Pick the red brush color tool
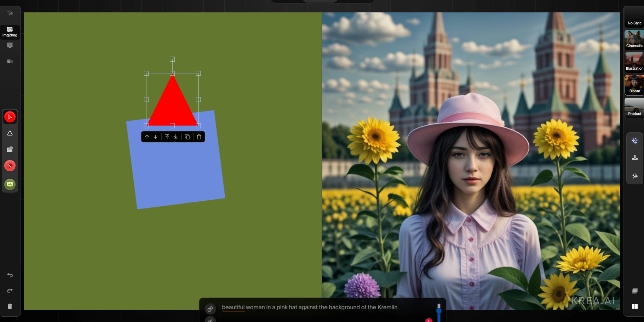644x322 pixels. (10, 166)
